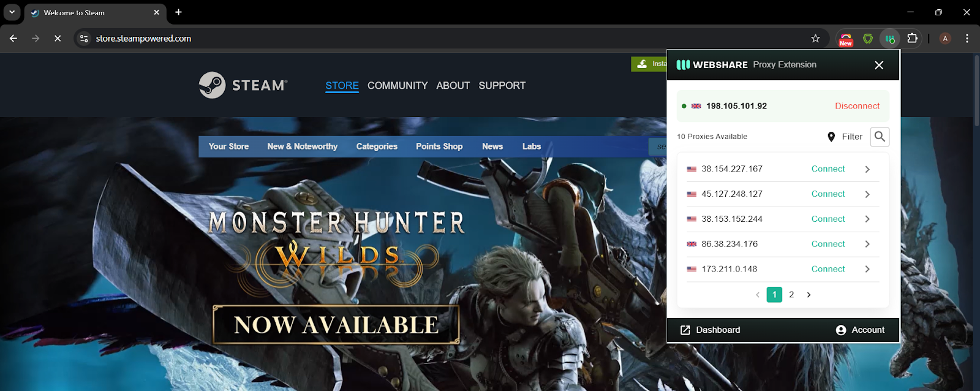Click the Webshare logo in popup header
This screenshot has height=391, width=980.
(712, 65)
